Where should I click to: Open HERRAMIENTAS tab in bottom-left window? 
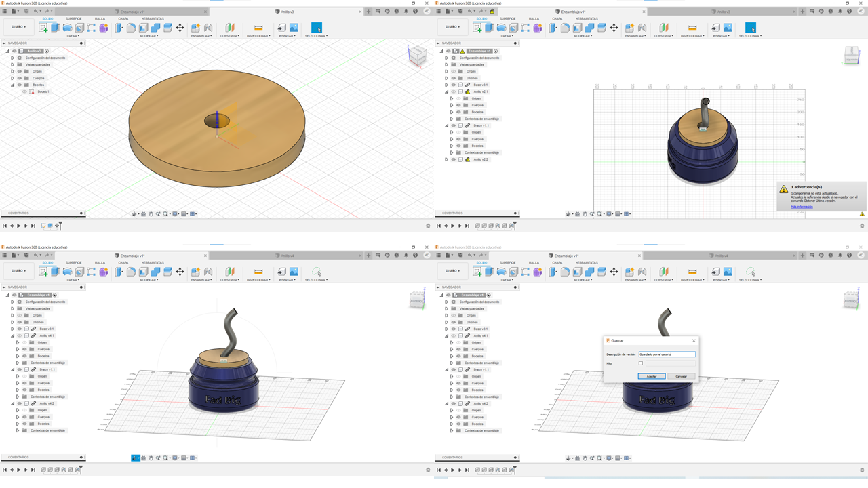pyautogui.click(x=153, y=262)
